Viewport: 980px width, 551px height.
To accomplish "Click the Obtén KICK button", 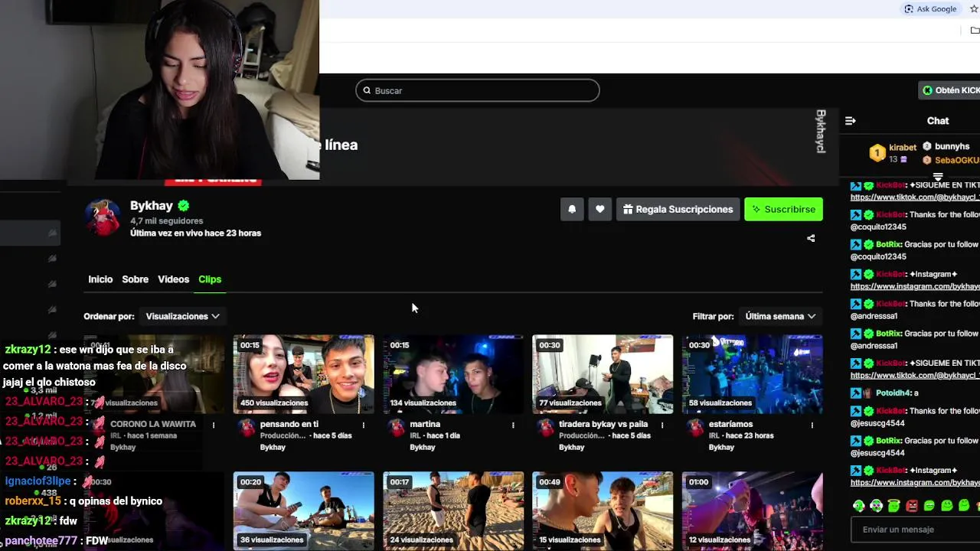I will pos(949,90).
